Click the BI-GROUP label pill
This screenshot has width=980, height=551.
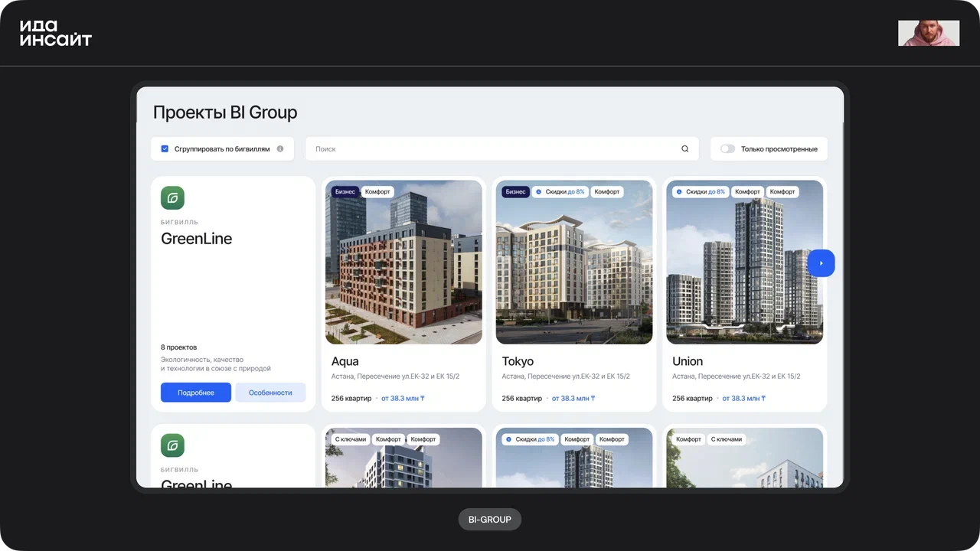[490, 520]
